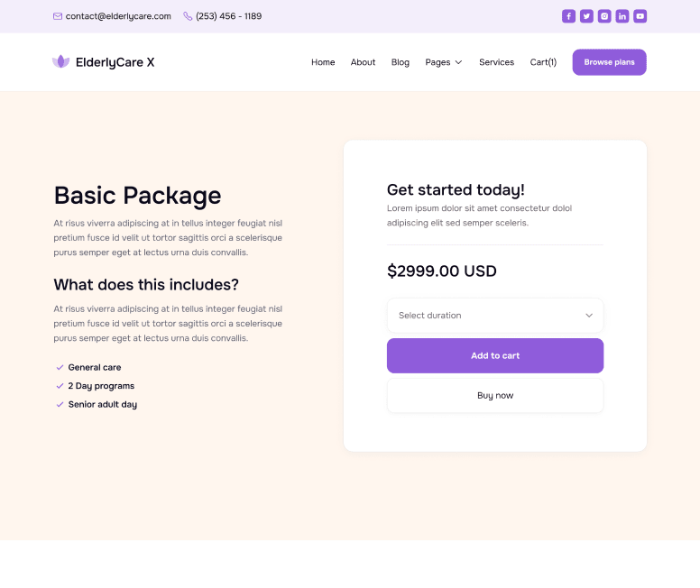Open the Twitter social icon
Viewport: 700px width, 588px height.
[x=586, y=16]
